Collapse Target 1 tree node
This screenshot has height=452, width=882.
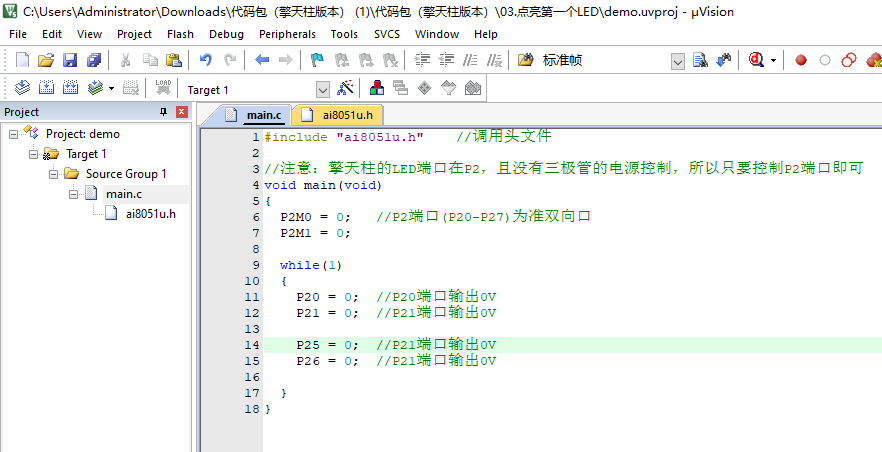[x=34, y=154]
